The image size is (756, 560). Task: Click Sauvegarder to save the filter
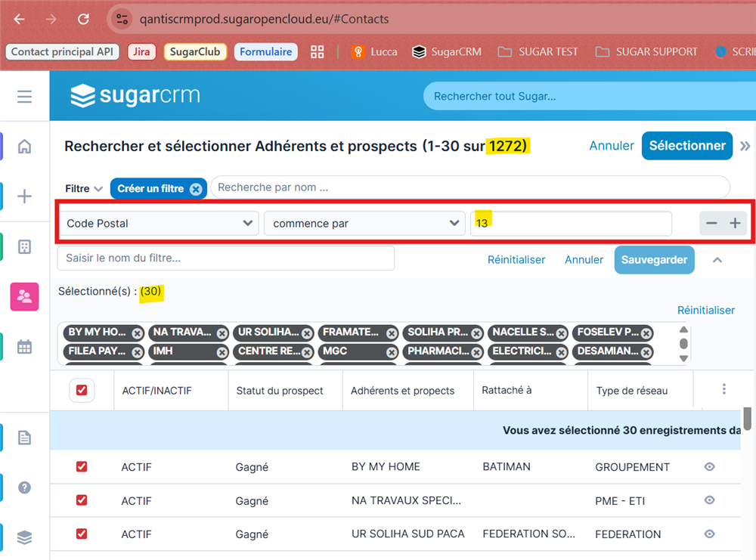click(x=654, y=259)
